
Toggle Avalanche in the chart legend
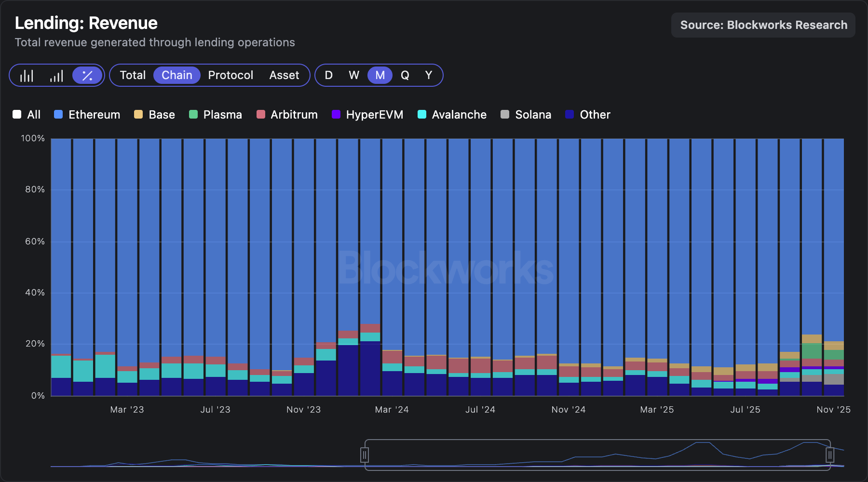pyautogui.click(x=422, y=115)
